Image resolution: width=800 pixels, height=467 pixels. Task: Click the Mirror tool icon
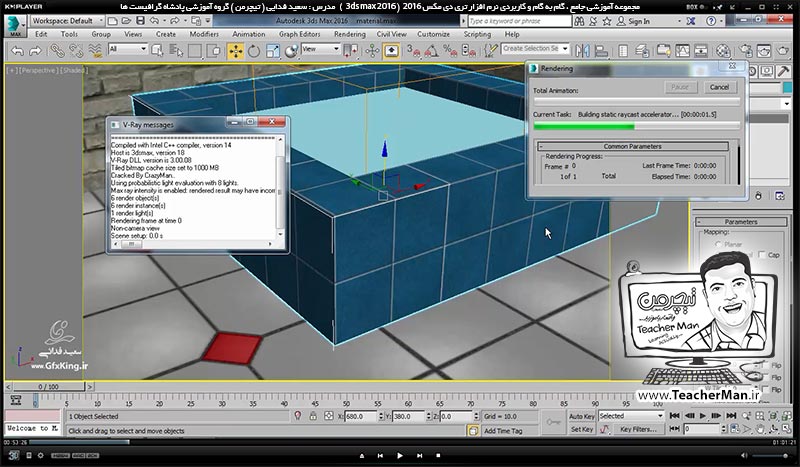(582, 51)
